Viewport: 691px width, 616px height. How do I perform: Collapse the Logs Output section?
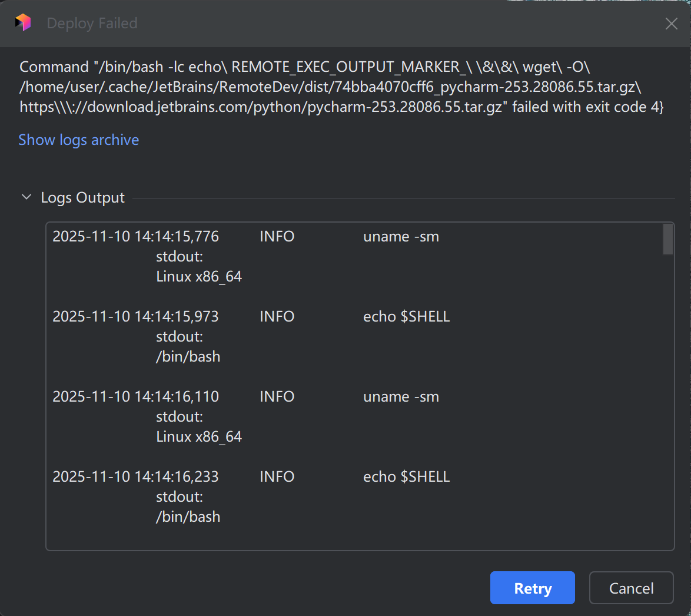click(26, 197)
